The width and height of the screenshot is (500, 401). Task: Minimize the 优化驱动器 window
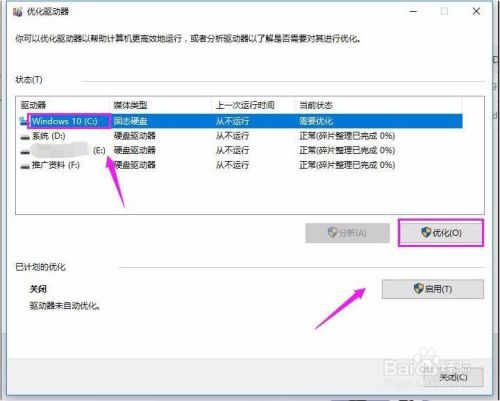pos(413,11)
